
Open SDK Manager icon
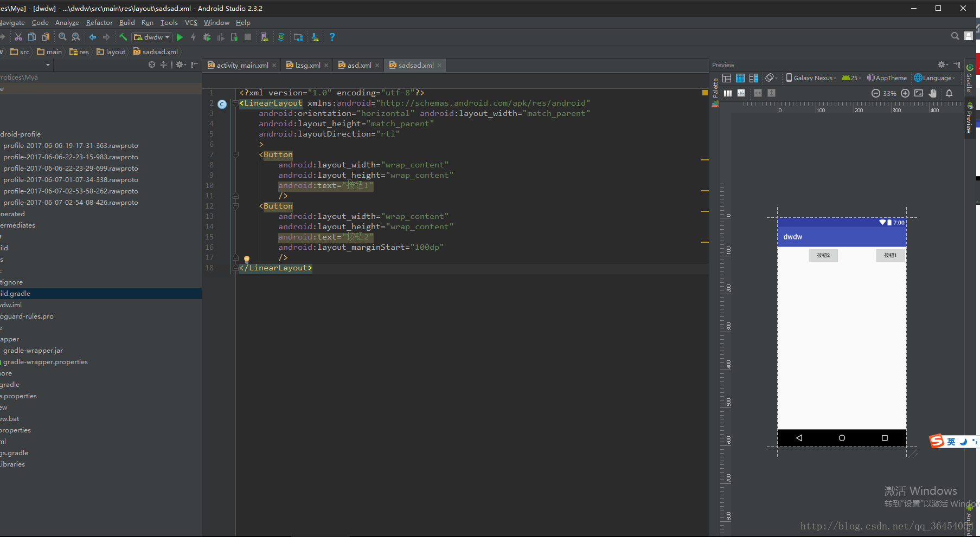click(315, 37)
